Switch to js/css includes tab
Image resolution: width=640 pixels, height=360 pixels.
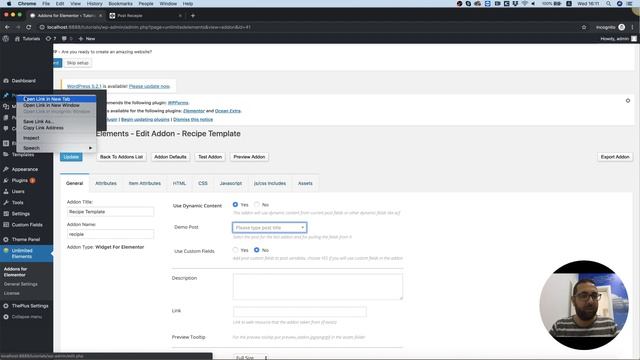click(270, 183)
